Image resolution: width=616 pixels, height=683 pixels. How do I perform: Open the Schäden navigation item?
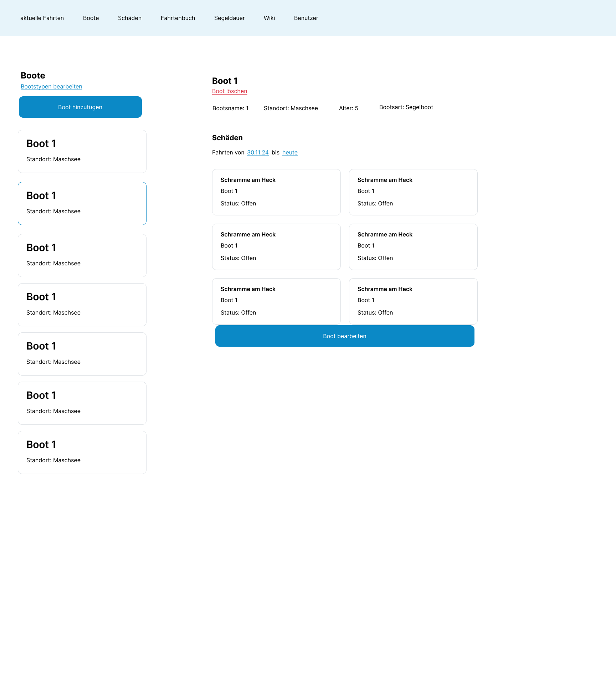130,18
